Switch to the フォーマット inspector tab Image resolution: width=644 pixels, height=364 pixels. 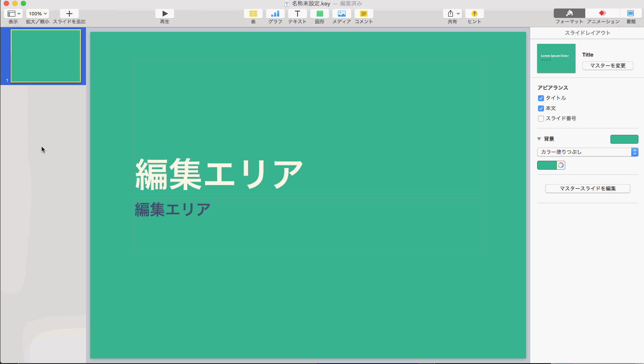[570, 13]
